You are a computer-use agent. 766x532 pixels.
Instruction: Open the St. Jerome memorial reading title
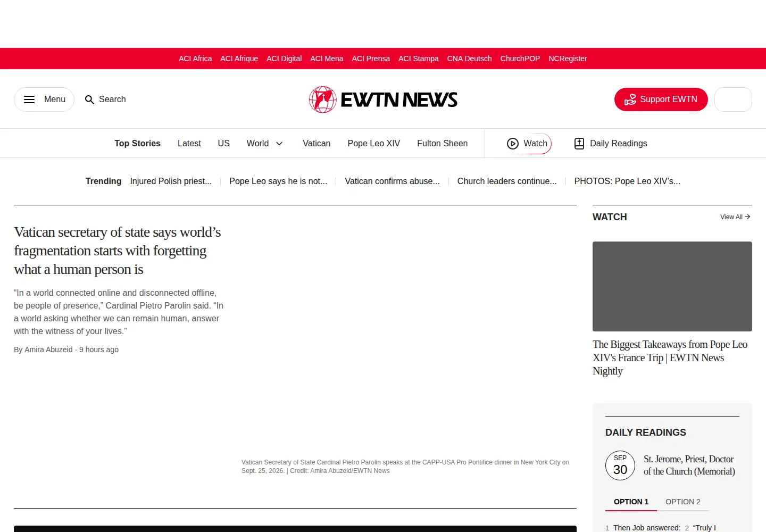(689, 465)
